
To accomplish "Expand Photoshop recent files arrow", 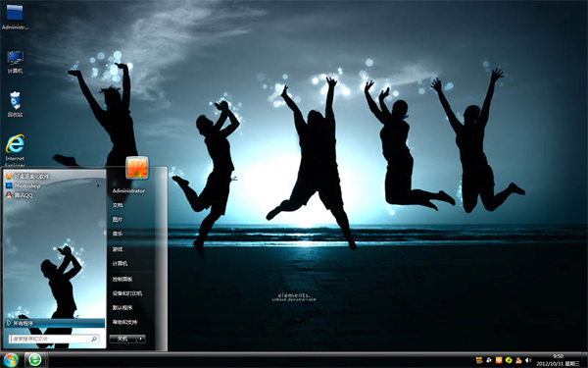I will [98, 185].
